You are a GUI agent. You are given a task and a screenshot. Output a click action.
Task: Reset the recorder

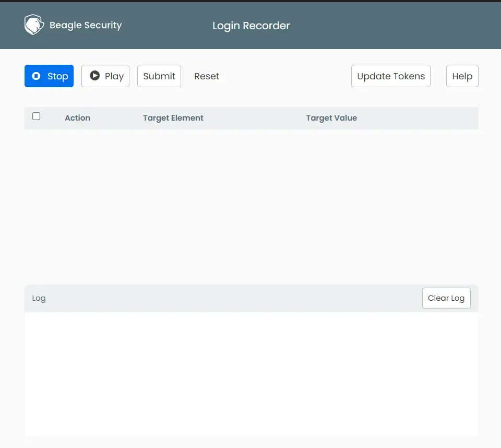coord(207,76)
